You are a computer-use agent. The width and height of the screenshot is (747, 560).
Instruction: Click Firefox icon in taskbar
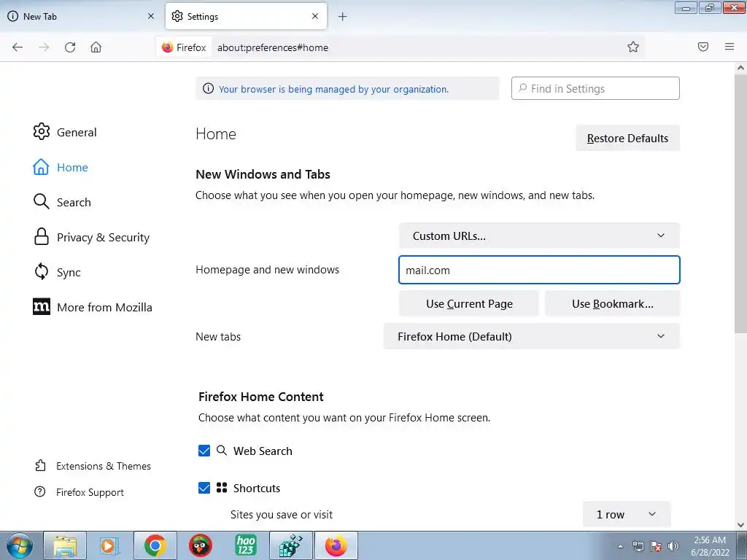[336, 545]
